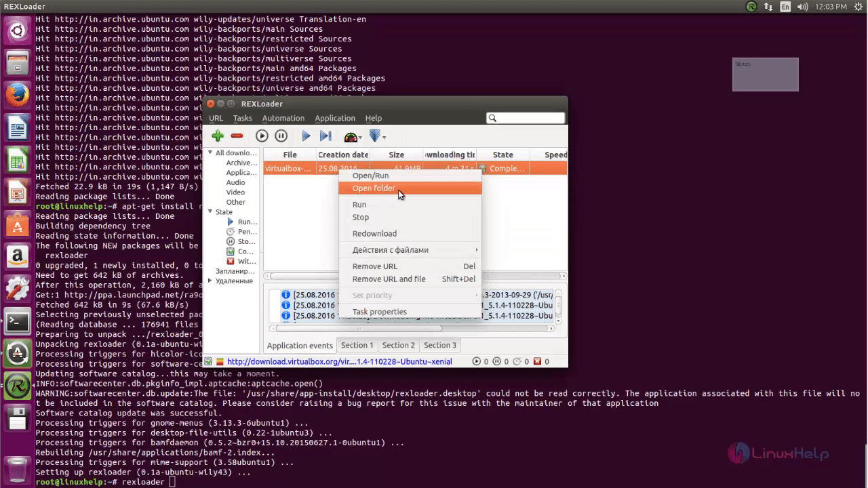
Task: Open Amazon from the Ubuntu launcher
Action: click(18, 256)
